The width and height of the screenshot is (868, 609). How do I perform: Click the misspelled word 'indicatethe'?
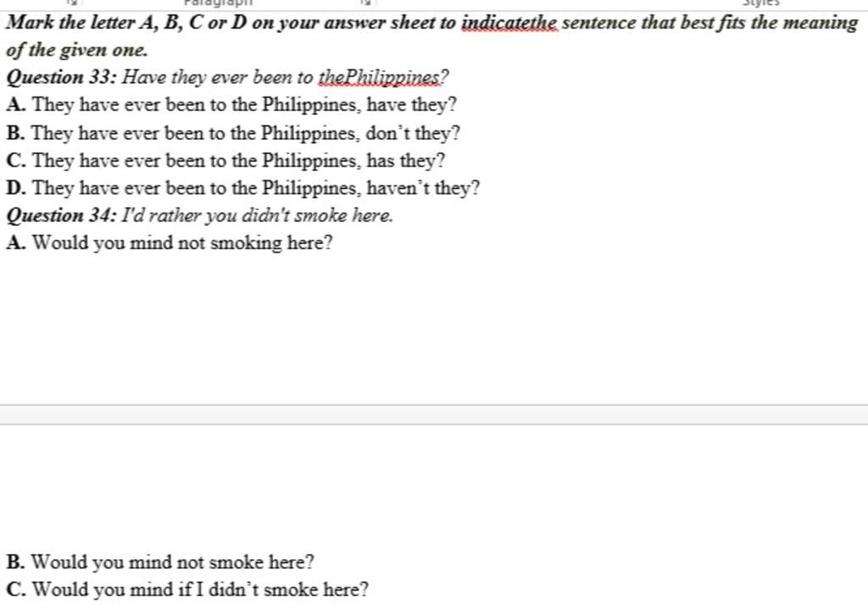point(509,23)
